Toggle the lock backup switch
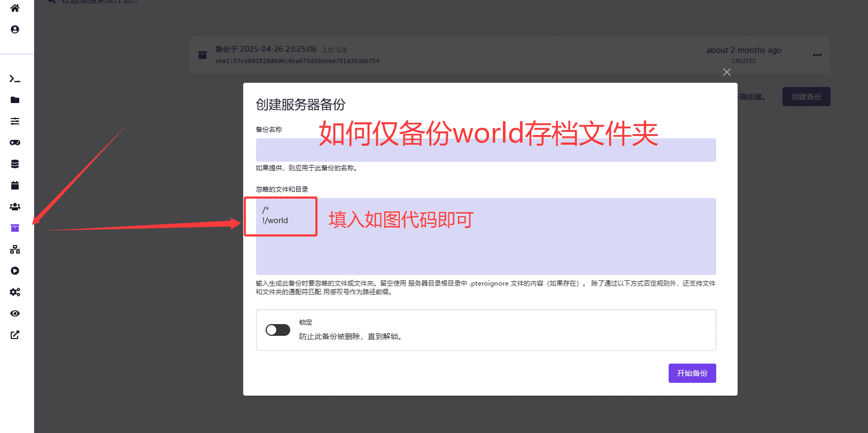The height and width of the screenshot is (433, 868). coord(278,330)
